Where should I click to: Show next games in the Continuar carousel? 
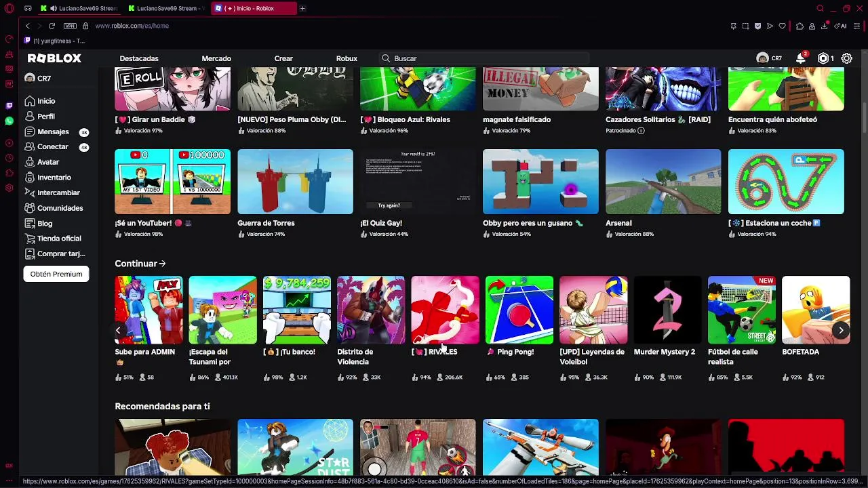pyautogui.click(x=841, y=330)
